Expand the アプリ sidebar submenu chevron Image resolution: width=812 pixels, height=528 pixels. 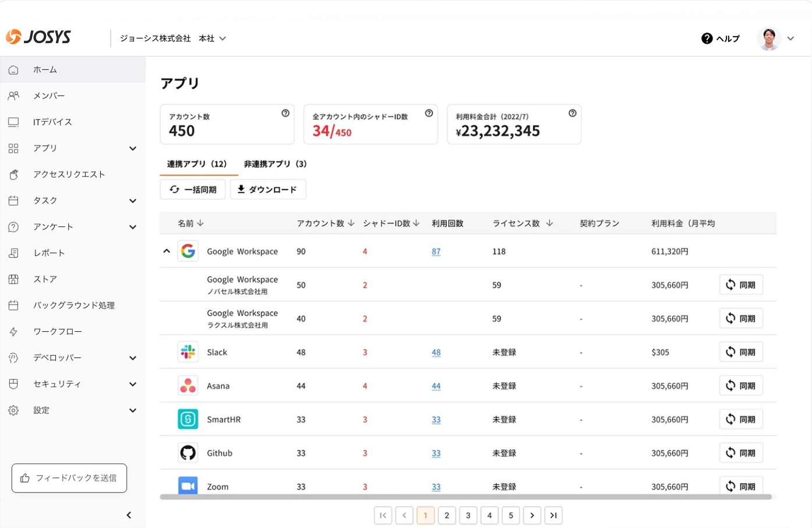(133, 148)
